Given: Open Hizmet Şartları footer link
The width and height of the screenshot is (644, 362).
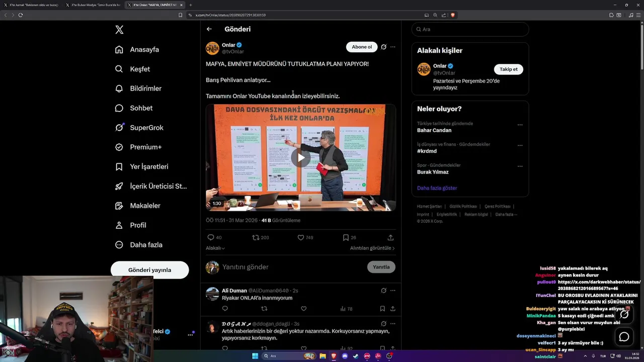Looking at the screenshot, I should (429, 207).
